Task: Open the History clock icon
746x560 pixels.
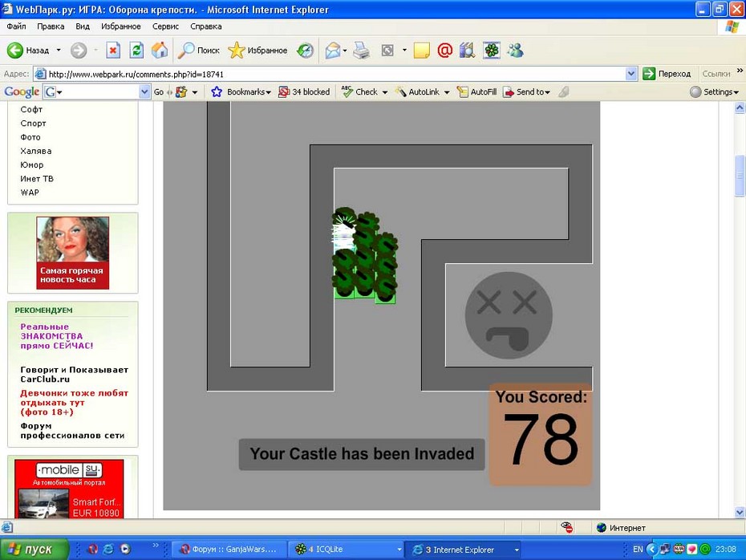Action: (305, 50)
